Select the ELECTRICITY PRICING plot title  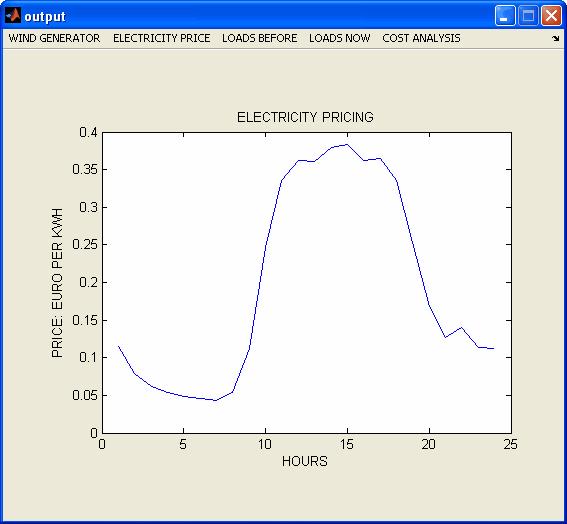pyautogui.click(x=305, y=117)
